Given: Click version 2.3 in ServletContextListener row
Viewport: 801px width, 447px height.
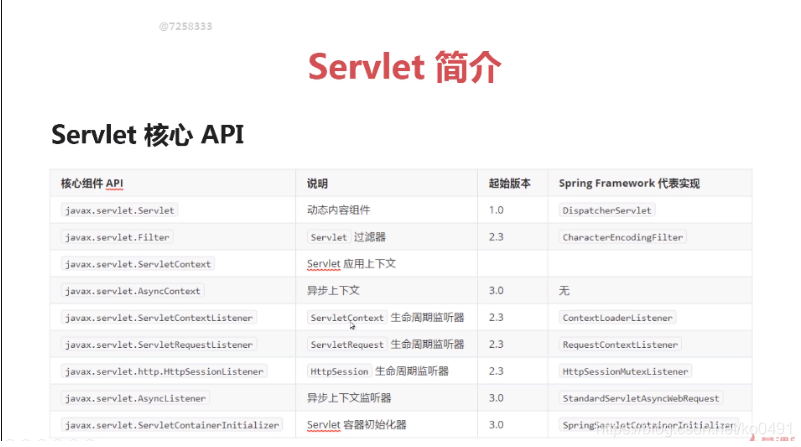Looking at the screenshot, I should pyautogui.click(x=496, y=318).
